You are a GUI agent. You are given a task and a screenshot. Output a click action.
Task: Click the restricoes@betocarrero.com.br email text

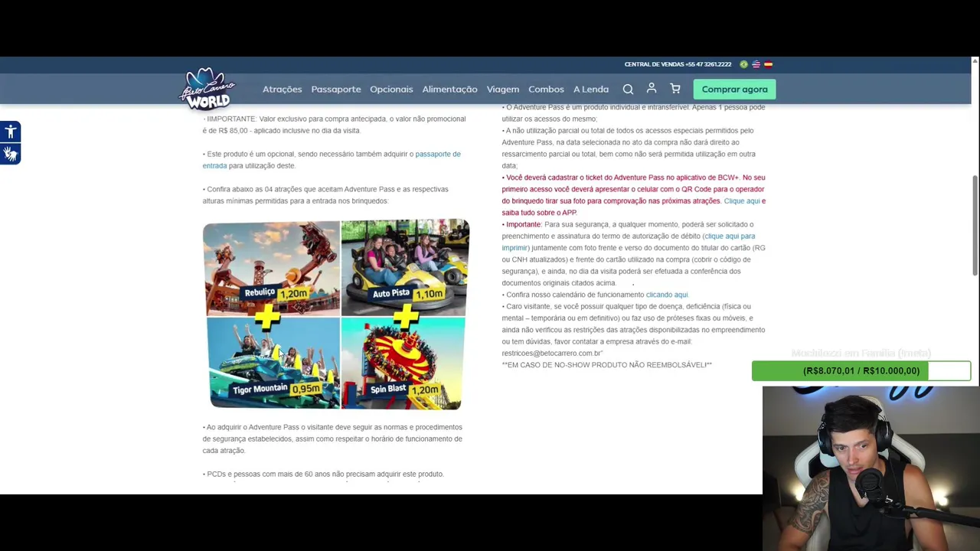(552, 353)
